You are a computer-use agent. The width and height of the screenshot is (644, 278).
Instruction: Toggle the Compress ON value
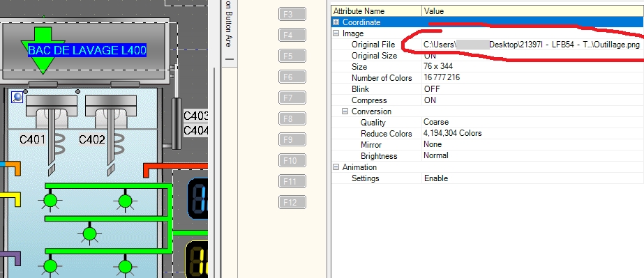coord(430,100)
